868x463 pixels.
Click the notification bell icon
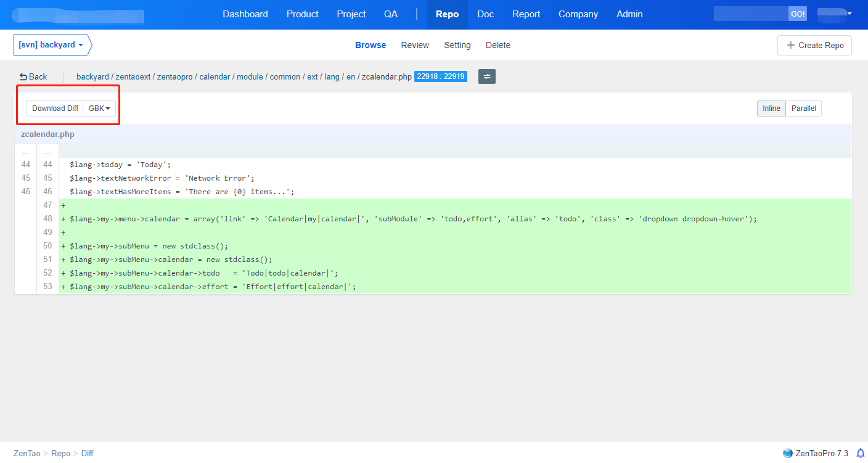point(861,453)
